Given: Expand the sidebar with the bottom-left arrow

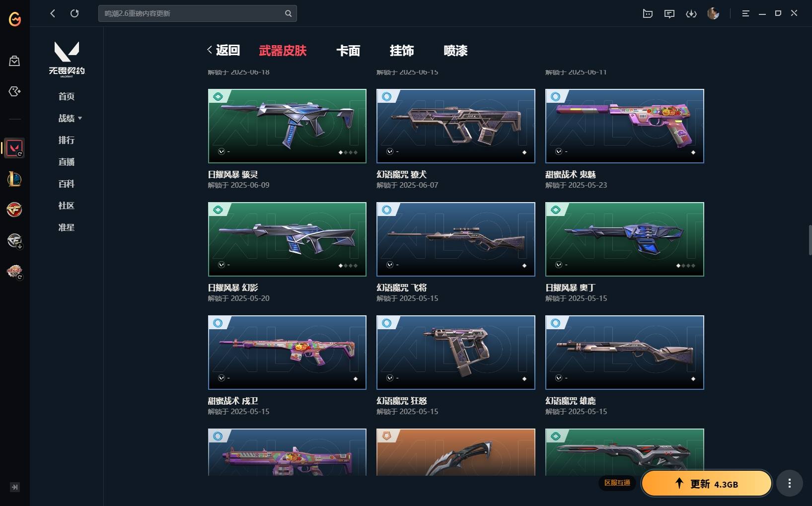Looking at the screenshot, I should (15, 487).
